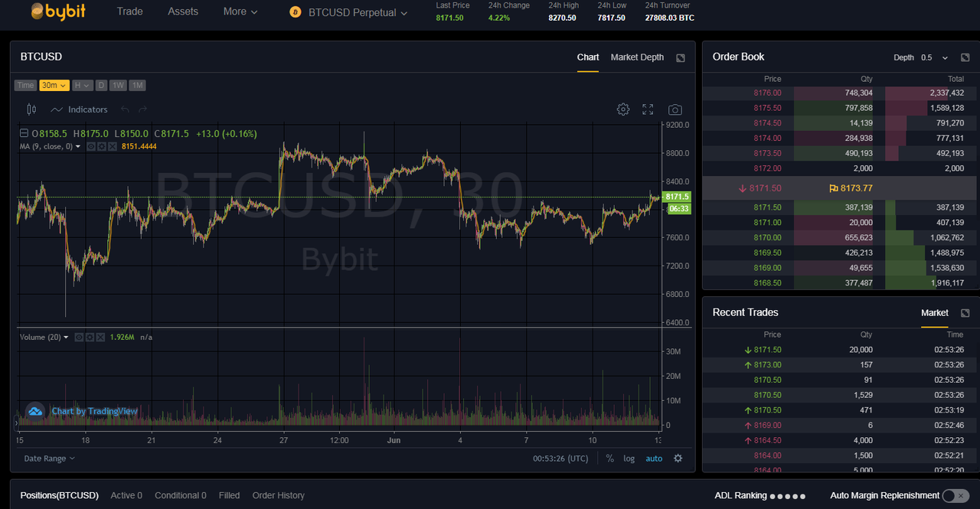Open the candlestick chart style selector
980x509 pixels.
pos(31,109)
